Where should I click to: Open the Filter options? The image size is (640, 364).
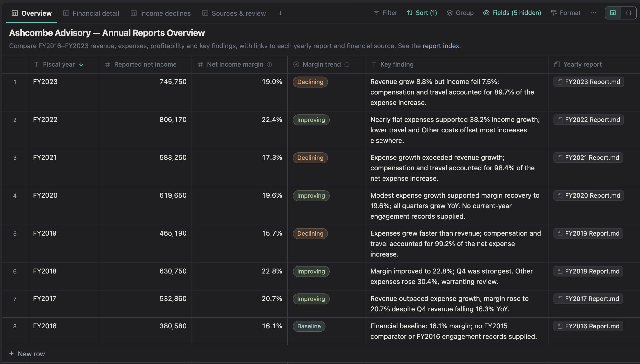click(385, 13)
